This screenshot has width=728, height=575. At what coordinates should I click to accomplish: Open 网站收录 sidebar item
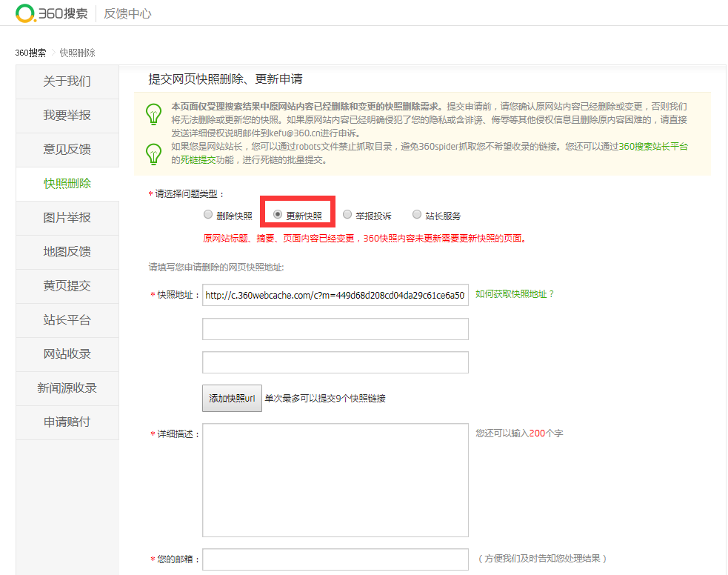click(x=67, y=354)
